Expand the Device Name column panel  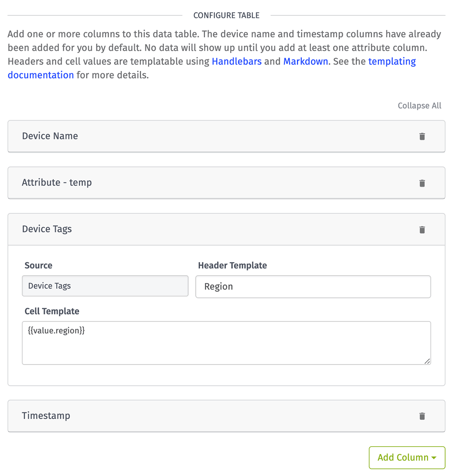(226, 136)
